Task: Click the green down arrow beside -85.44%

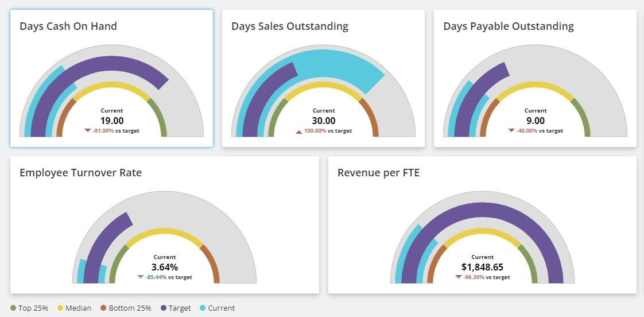Action: point(141,277)
